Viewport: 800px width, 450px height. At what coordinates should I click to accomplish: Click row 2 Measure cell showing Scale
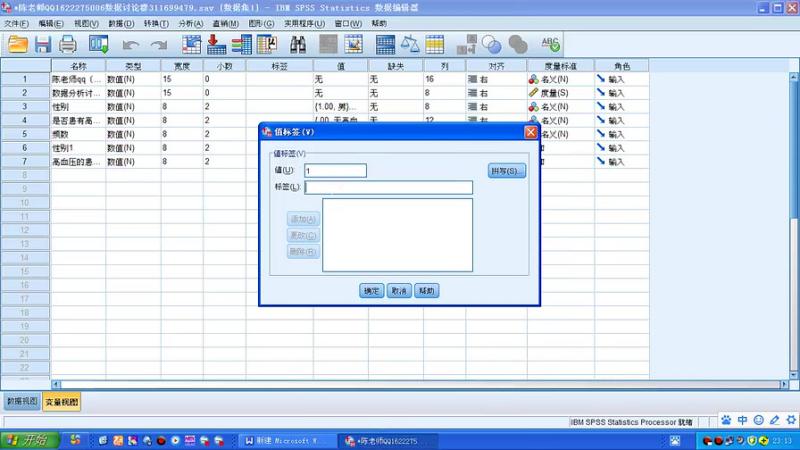click(560, 93)
